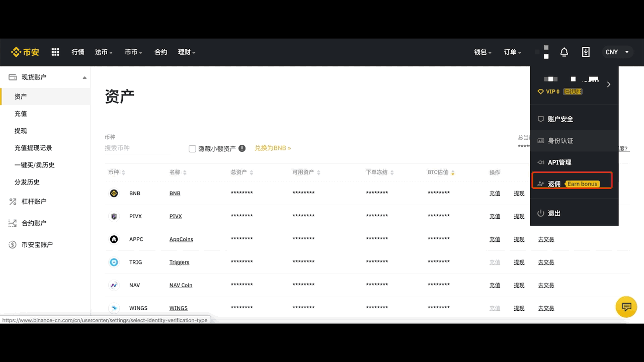
Task: Go to 行情 markets page
Action: (78, 52)
